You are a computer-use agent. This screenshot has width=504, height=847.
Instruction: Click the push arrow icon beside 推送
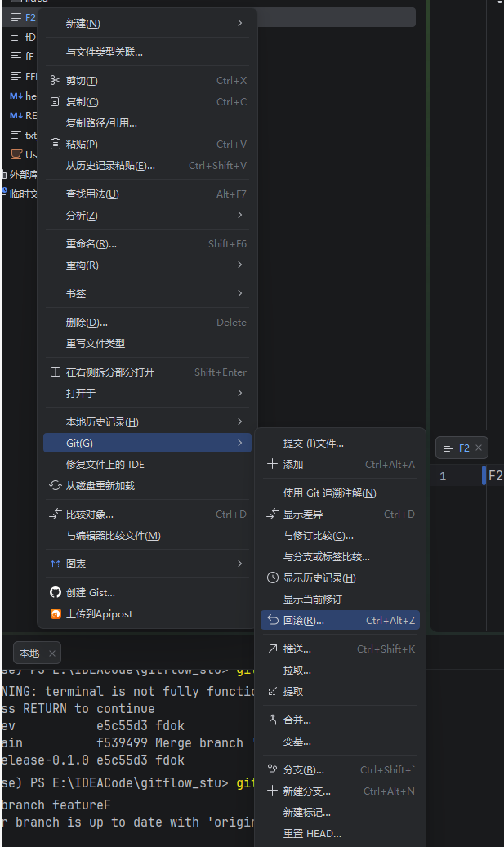tap(273, 649)
